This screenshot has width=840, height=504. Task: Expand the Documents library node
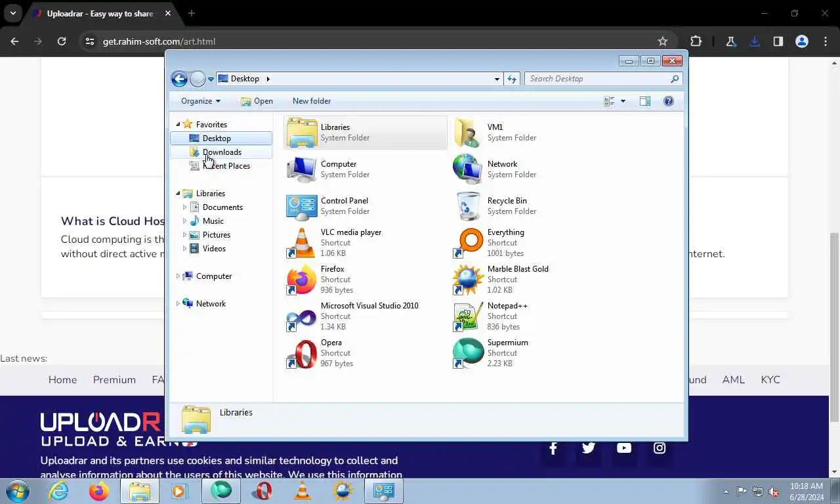pos(184,207)
